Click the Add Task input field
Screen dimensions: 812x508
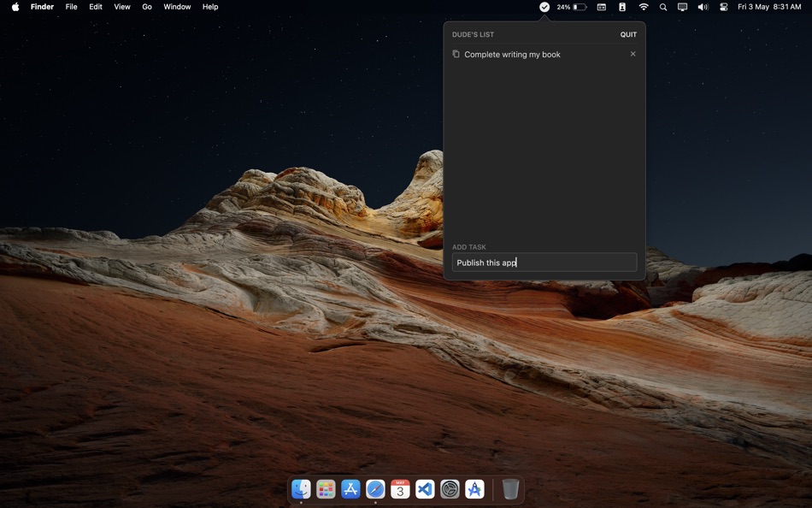click(x=544, y=262)
